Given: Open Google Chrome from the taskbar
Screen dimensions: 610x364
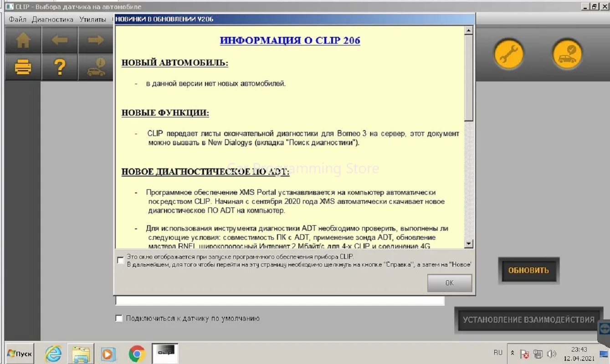Looking at the screenshot, I should 137,354.
